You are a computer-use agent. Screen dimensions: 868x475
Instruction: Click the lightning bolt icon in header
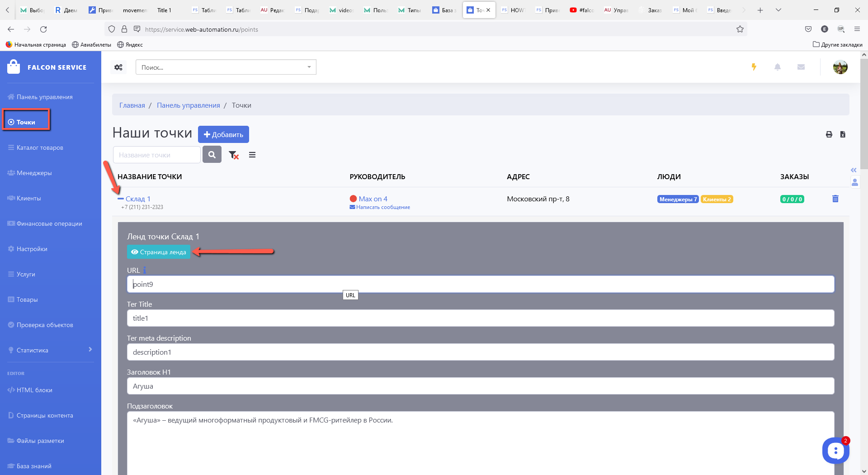pyautogui.click(x=754, y=67)
